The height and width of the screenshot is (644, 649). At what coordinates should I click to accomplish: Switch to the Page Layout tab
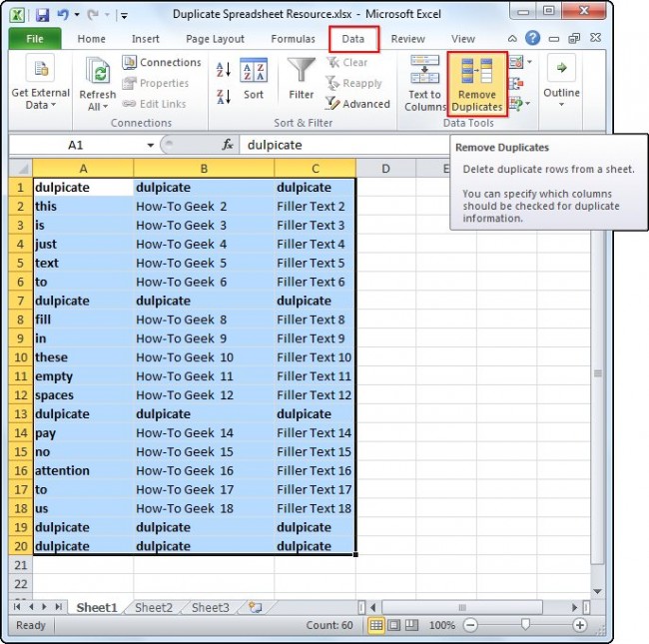215,39
